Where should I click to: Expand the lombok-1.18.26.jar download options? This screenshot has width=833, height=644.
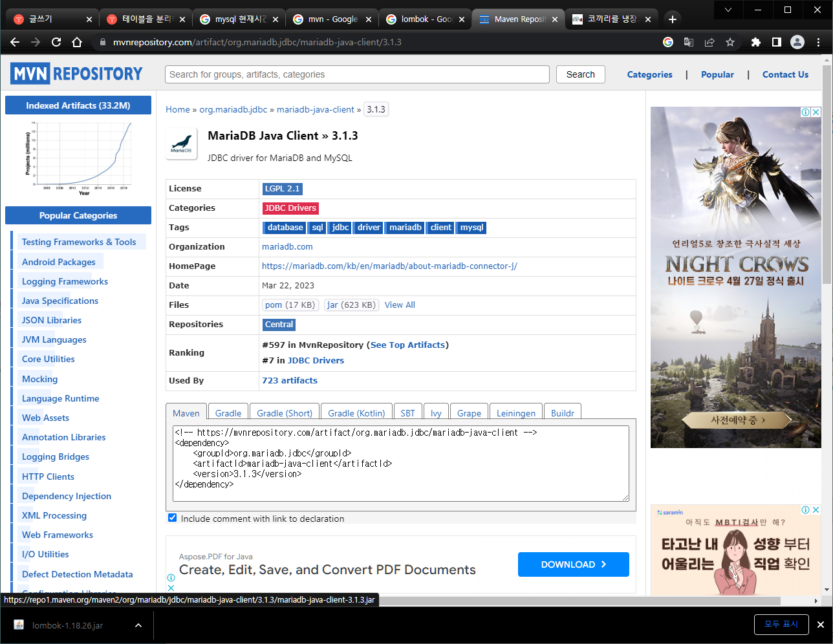click(x=138, y=625)
